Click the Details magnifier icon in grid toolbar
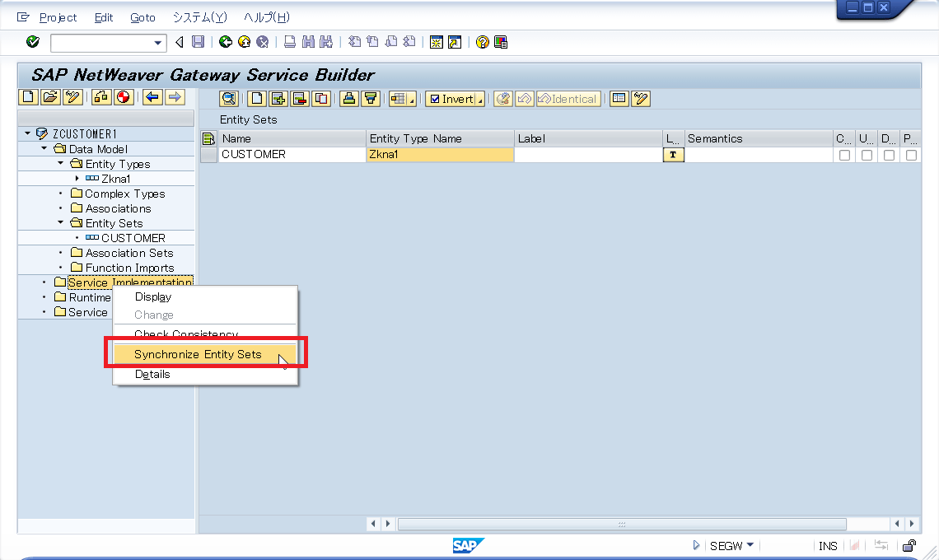The height and width of the screenshot is (560, 939). coord(229,99)
